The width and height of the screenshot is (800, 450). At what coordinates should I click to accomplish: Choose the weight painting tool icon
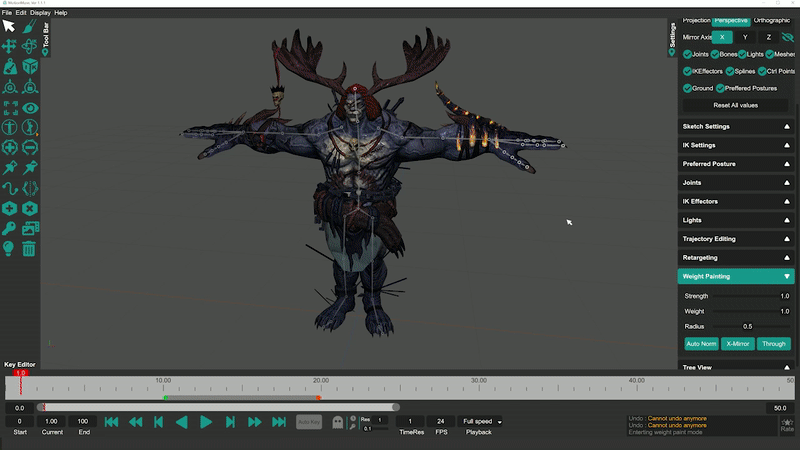10,66
